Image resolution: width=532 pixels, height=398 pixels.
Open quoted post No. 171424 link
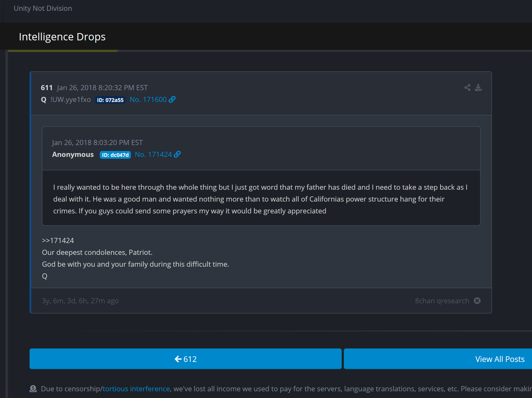click(153, 154)
